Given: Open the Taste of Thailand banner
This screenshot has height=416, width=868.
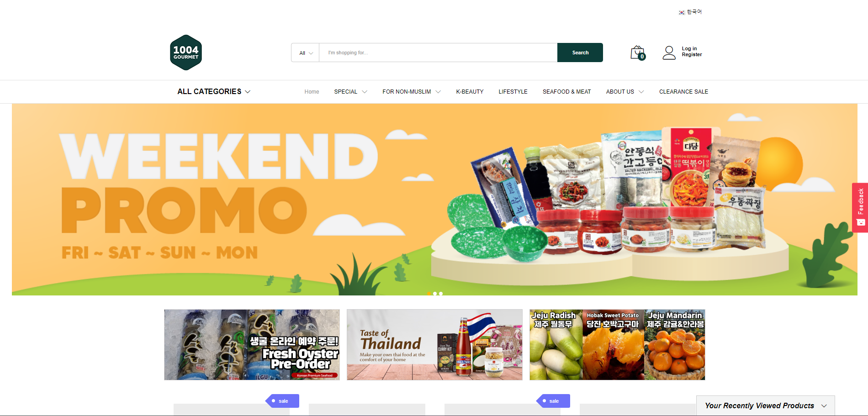Looking at the screenshot, I should click(x=434, y=345).
